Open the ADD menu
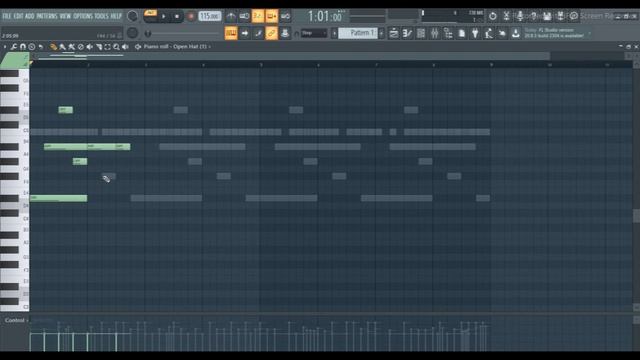The height and width of the screenshot is (360, 640). [30, 16]
